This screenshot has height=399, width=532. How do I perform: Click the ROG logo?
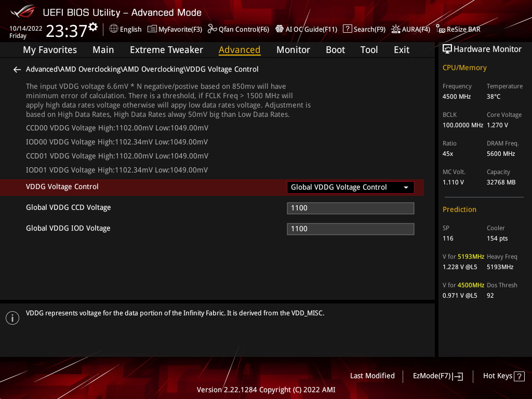23,11
